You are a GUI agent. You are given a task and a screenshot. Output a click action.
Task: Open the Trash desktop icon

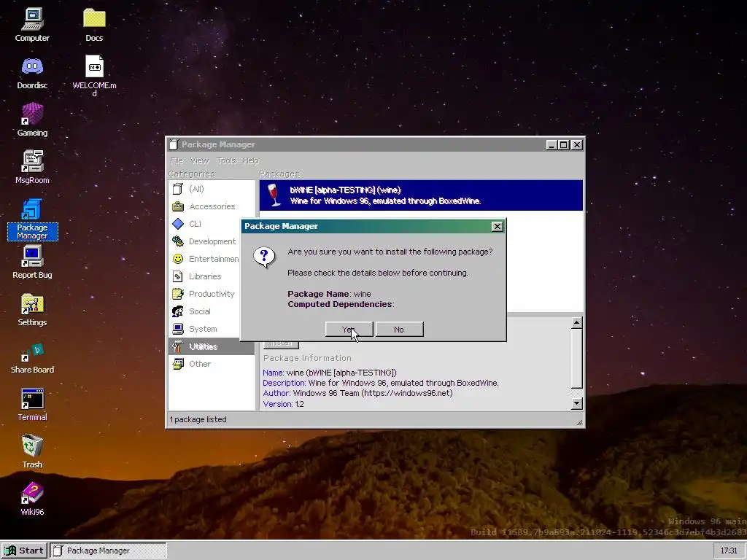32,451
